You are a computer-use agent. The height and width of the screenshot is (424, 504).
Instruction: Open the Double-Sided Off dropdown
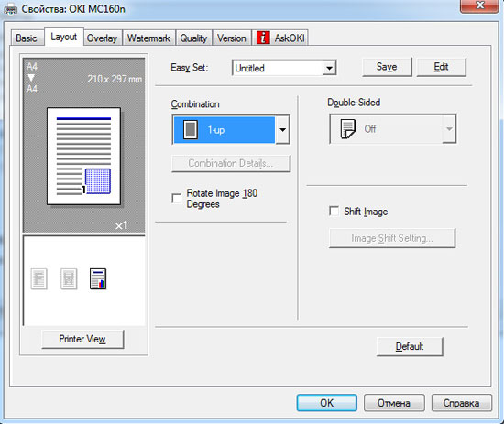point(392,129)
